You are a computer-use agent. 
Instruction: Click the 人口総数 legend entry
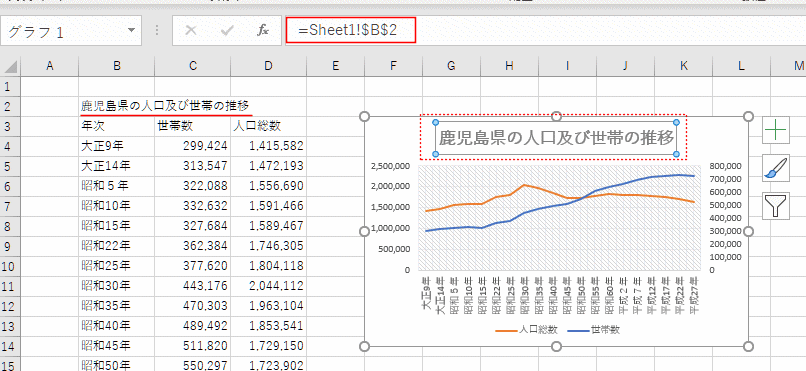point(527,329)
